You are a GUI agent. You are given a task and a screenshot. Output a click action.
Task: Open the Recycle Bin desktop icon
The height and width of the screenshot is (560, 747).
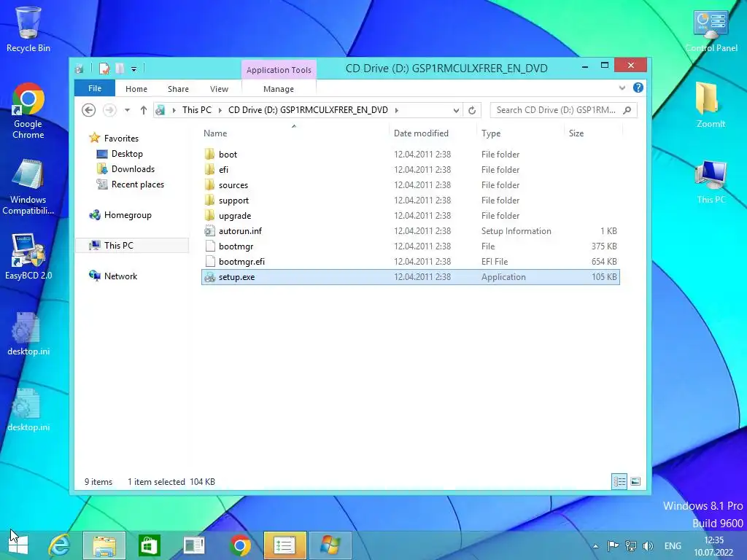28,28
